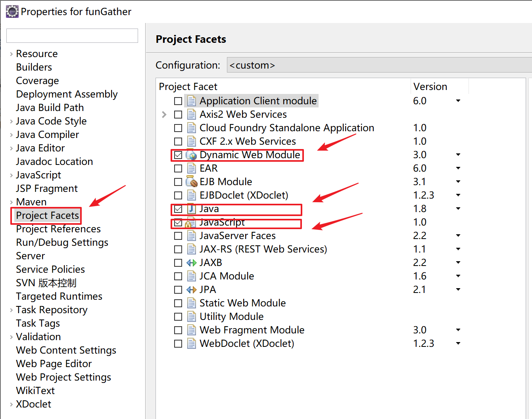Click the Static Web Module icon
Image resolution: width=532 pixels, height=419 pixels.
pyautogui.click(x=192, y=303)
